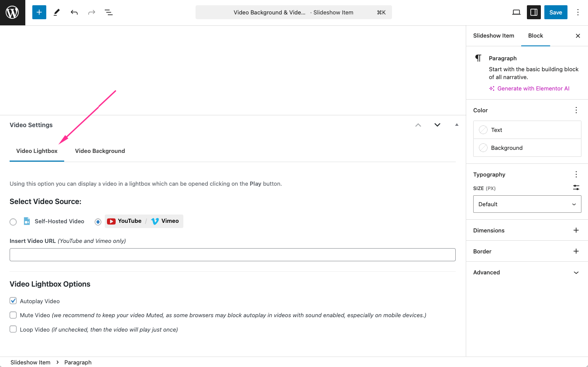
Task: Open the block inserter plus button
Action: (x=39, y=13)
